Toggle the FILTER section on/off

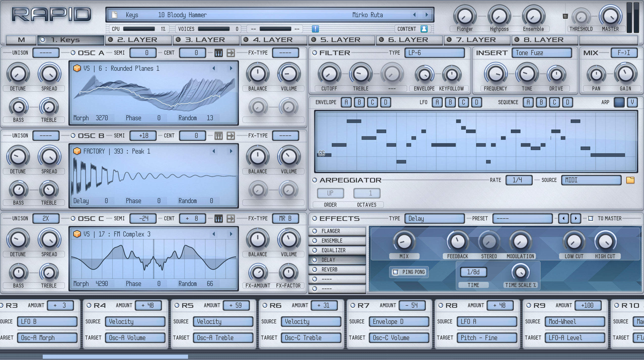(x=315, y=53)
